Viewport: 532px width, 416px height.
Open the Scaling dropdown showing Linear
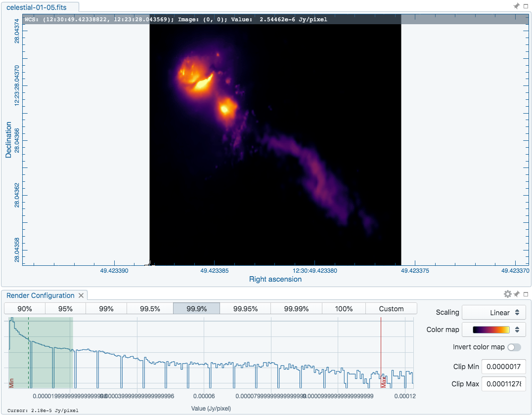pos(494,312)
